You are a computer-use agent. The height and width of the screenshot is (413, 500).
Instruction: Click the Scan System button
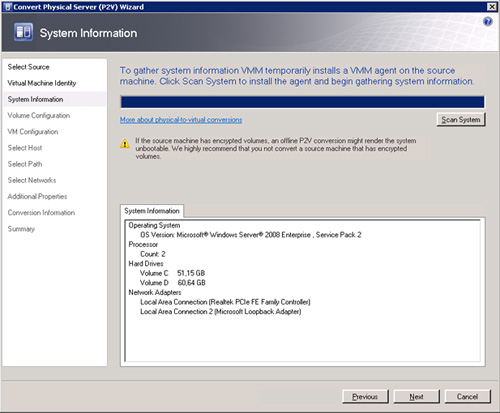click(x=461, y=120)
